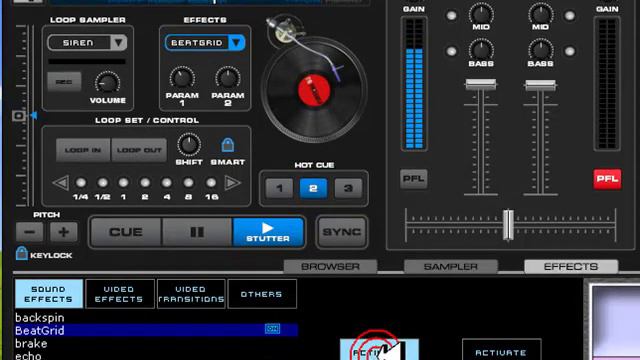The image size is (640, 360).
Task: Select the backspin effect
Action: tap(40, 318)
